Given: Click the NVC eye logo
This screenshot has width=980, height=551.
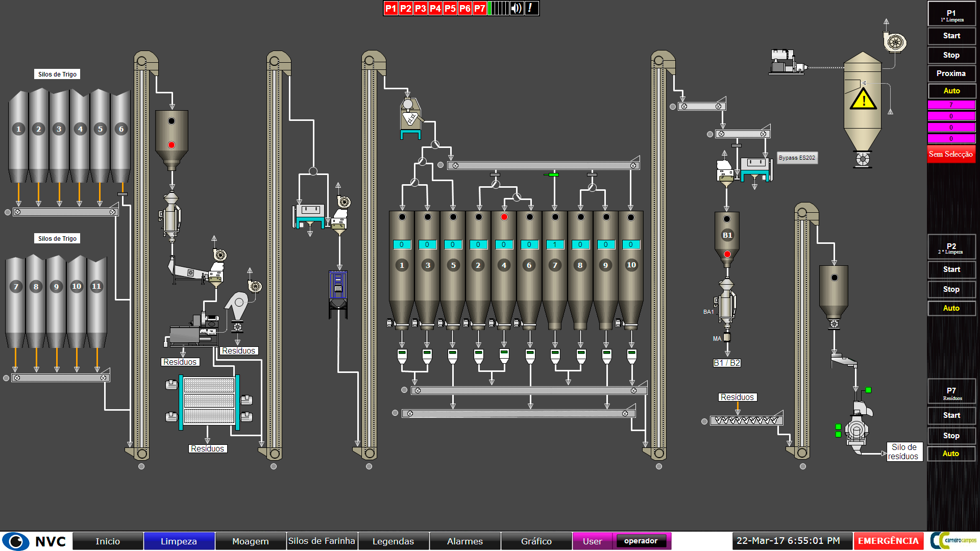Looking at the screenshot, I should pyautogui.click(x=16, y=541).
